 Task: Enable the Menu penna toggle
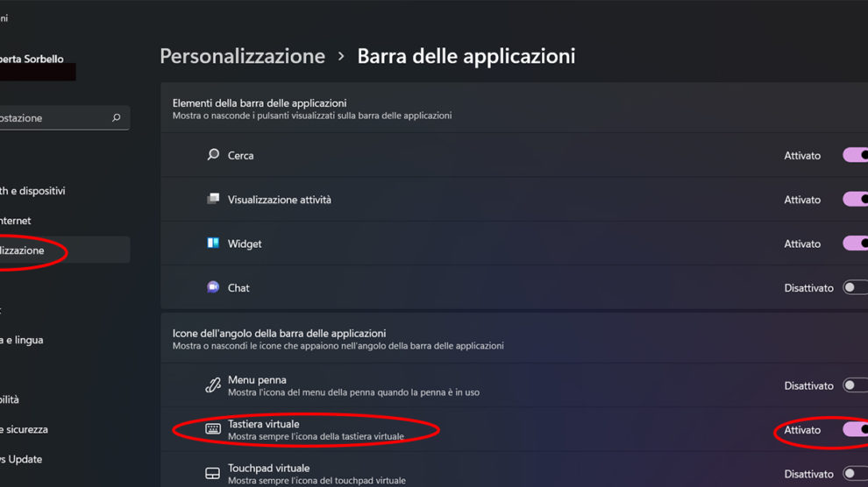coord(855,385)
